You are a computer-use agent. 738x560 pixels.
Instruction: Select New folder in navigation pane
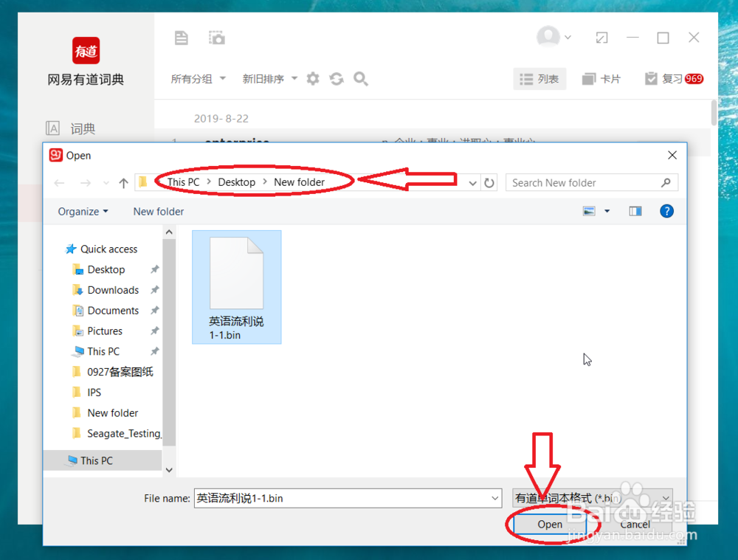pos(106,412)
